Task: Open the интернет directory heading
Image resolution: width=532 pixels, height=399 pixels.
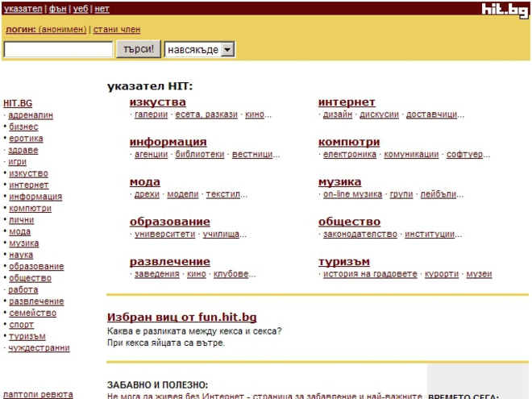Action: [x=347, y=102]
